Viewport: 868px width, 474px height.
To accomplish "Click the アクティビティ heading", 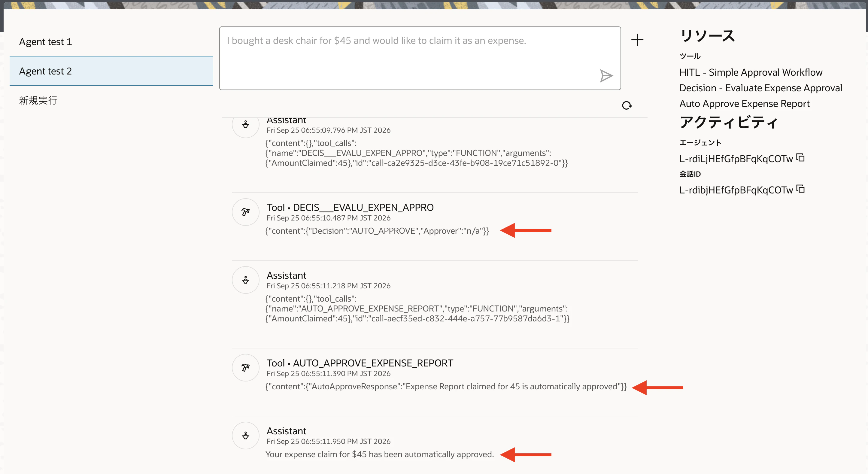I will (x=729, y=122).
